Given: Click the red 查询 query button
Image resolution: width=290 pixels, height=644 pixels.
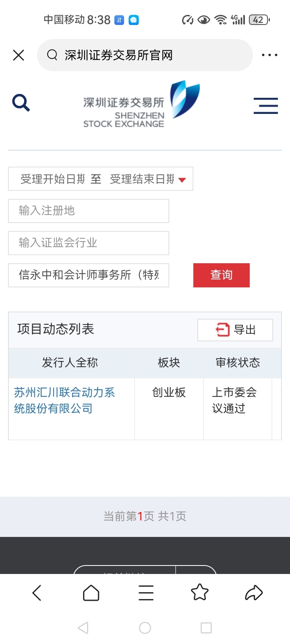Looking at the screenshot, I should click(x=222, y=275).
